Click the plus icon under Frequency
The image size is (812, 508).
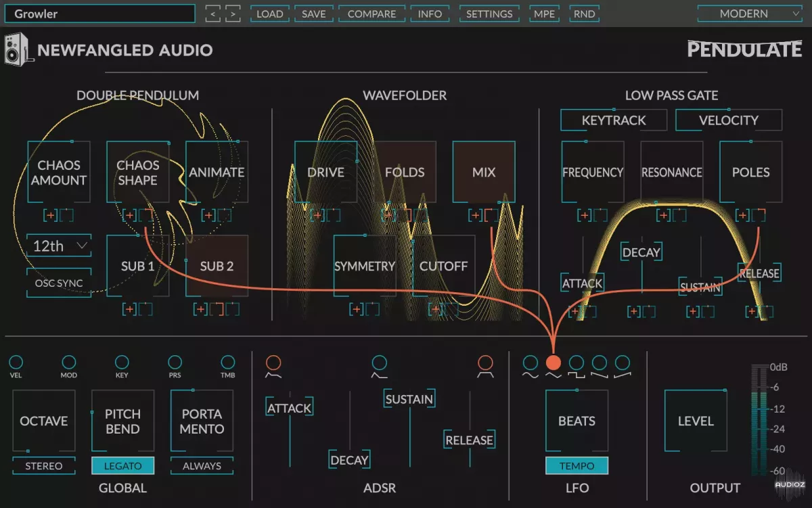585,216
